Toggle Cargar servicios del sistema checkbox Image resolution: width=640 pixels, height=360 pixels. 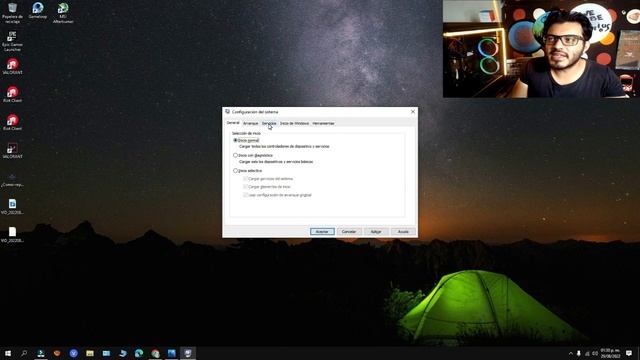[245, 178]
